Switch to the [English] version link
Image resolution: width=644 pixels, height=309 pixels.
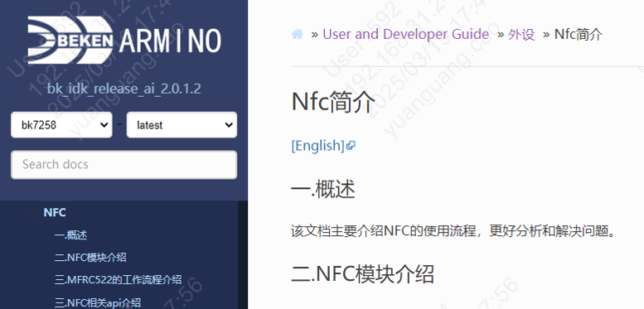coord(318,145)
